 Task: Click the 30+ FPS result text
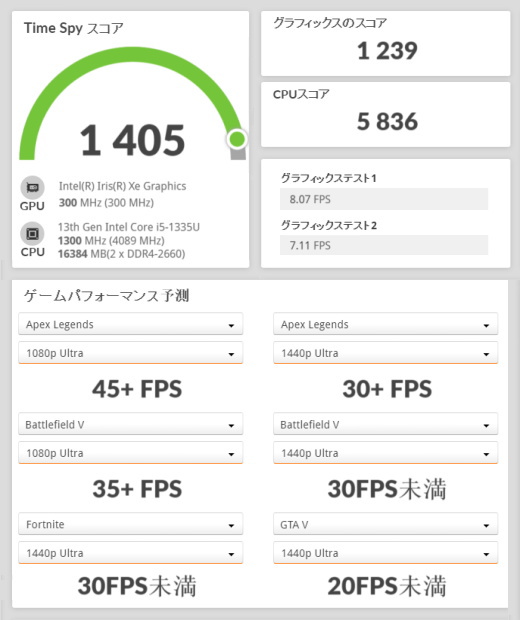(x=387, y=389)
